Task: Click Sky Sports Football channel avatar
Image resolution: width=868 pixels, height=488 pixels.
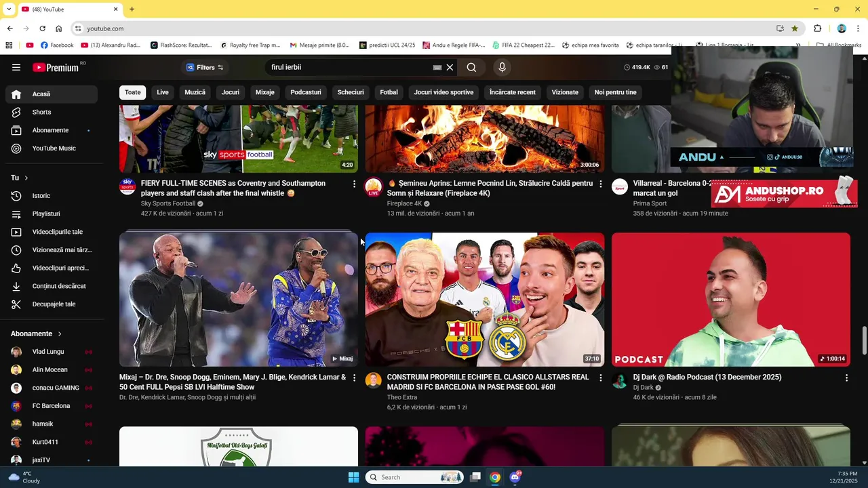Action: pyautogui.click(x=127, y=186)
